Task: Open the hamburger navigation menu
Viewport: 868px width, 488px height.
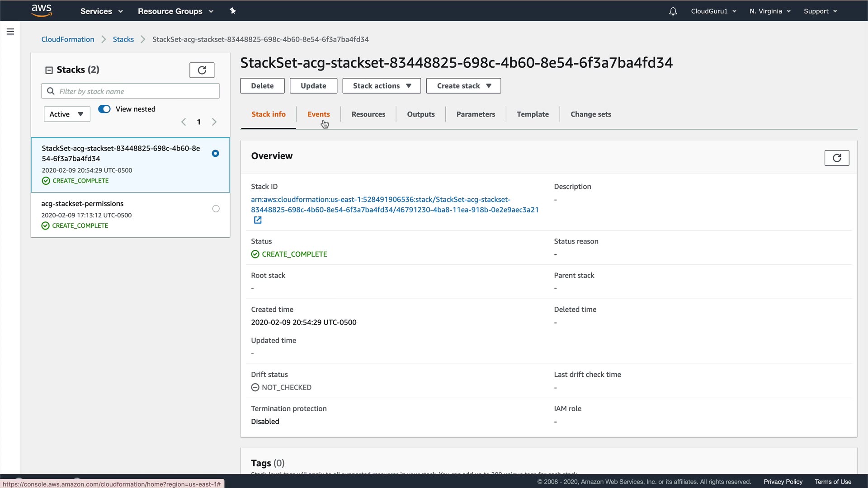Action: pos(10,32)
